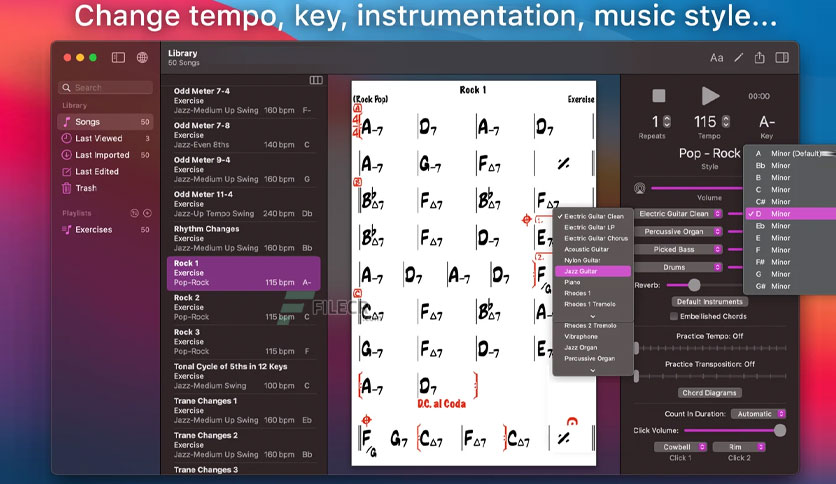The image size is (836, 484).
Task: Open the globe forums icon
Action: tap(142, 58)
